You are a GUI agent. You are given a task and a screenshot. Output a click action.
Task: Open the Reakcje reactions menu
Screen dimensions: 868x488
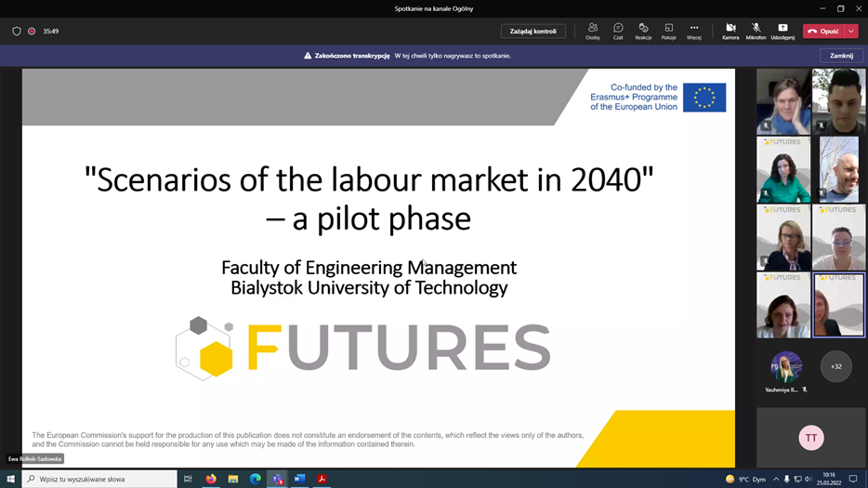(643, 31)
